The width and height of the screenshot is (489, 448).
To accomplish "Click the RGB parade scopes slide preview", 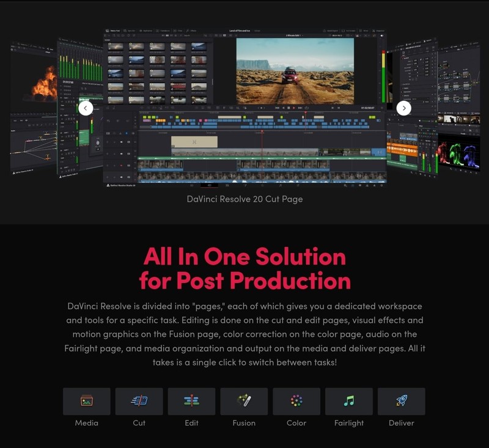I will click(x=458, y=154).
